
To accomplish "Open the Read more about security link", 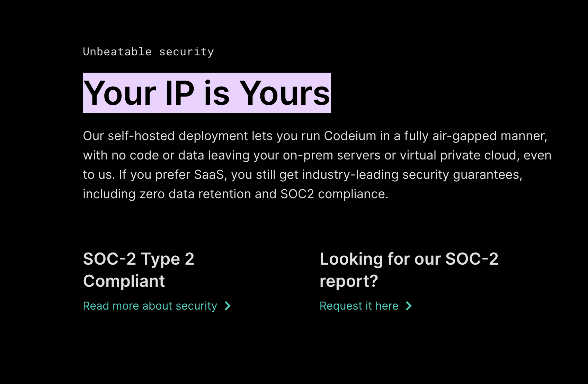I will 150,306.
